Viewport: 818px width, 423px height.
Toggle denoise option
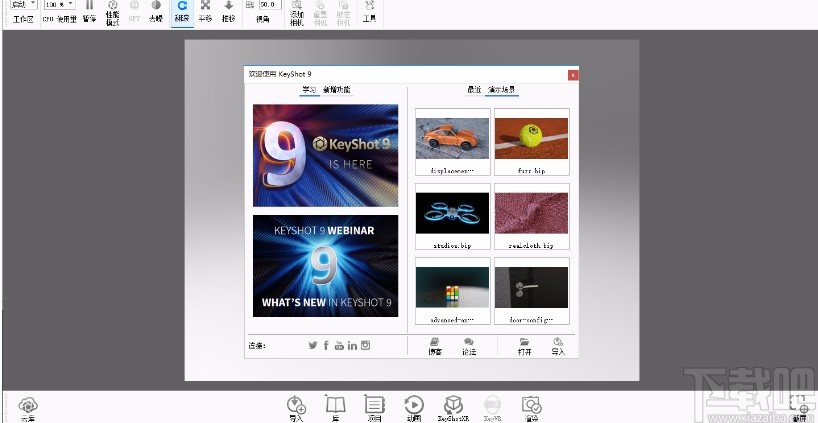[155, 11]
